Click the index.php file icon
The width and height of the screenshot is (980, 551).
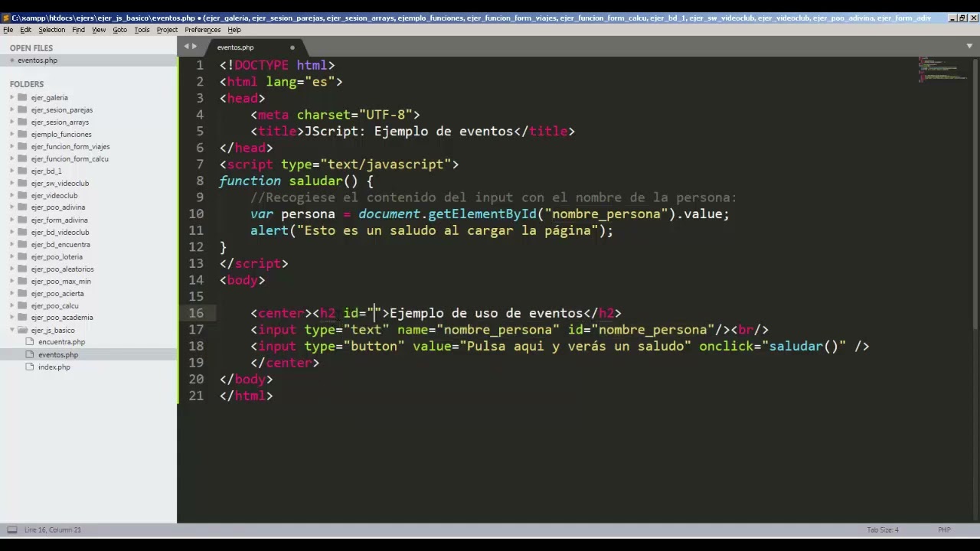tap(31, 367)
